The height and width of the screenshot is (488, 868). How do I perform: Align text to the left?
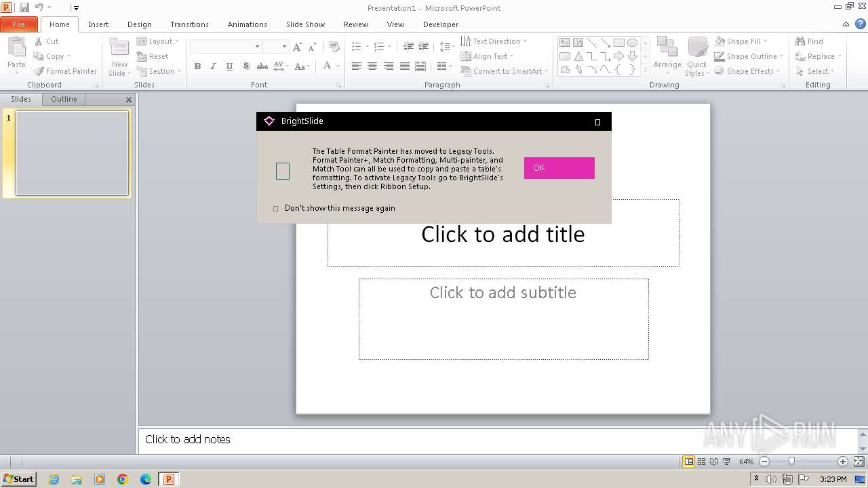tap(356, 66)
